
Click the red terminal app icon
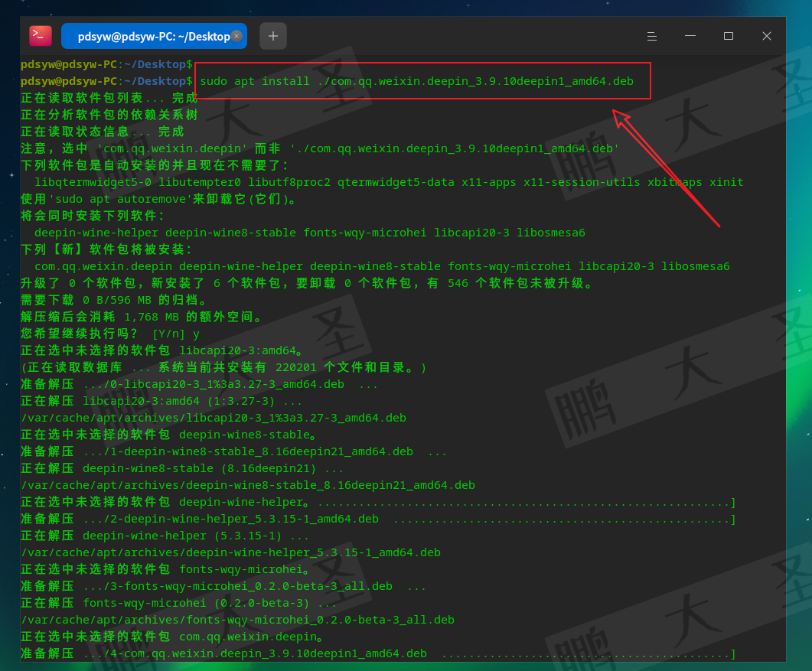point(41,36)
